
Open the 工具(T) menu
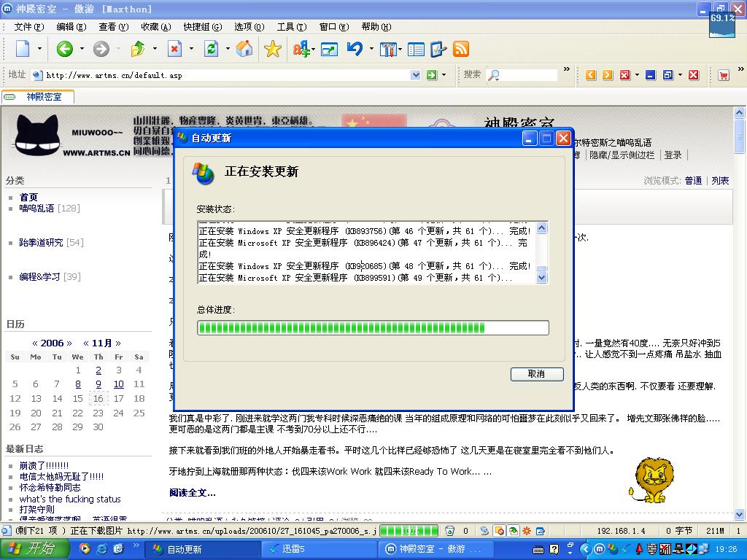(292, 27)
